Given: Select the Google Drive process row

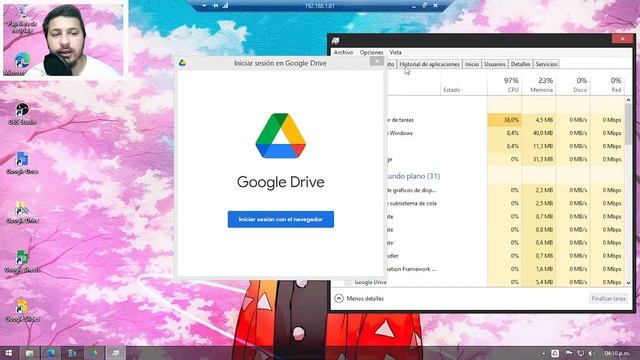Looking at the screenshot, I should [478, 282].
